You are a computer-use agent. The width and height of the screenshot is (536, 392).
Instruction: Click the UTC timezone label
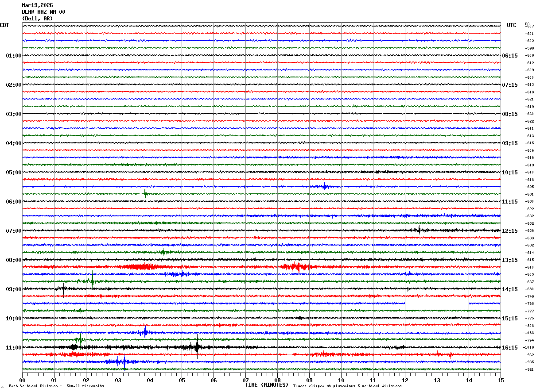(512, 25)
